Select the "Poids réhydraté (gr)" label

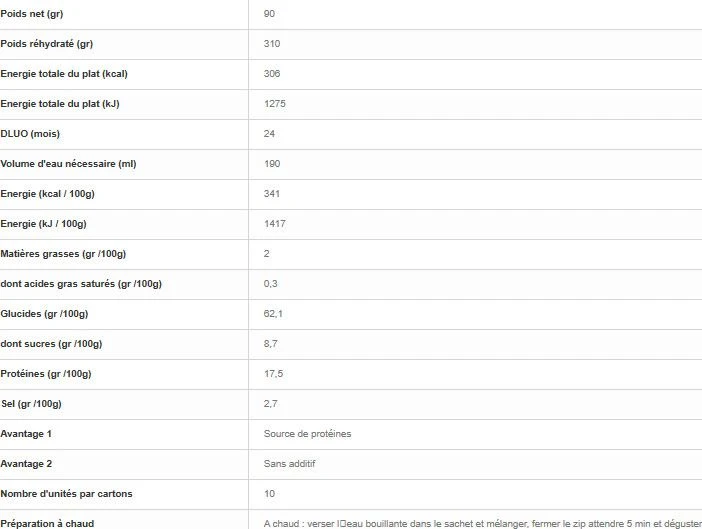pos(47,44)
